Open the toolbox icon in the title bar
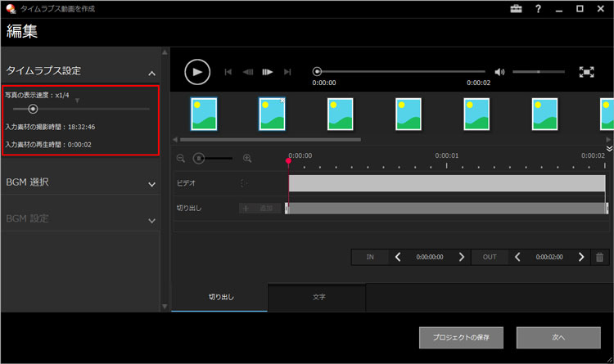The image size is (614, 364). 516,9
